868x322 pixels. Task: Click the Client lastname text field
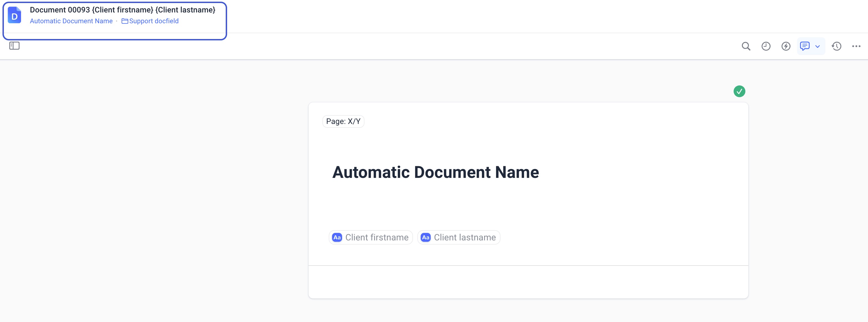pyautogui.click(x=464, y=237)
